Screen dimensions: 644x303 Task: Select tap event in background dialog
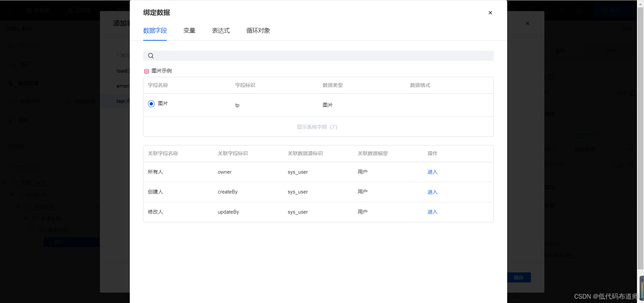(115, 101)
